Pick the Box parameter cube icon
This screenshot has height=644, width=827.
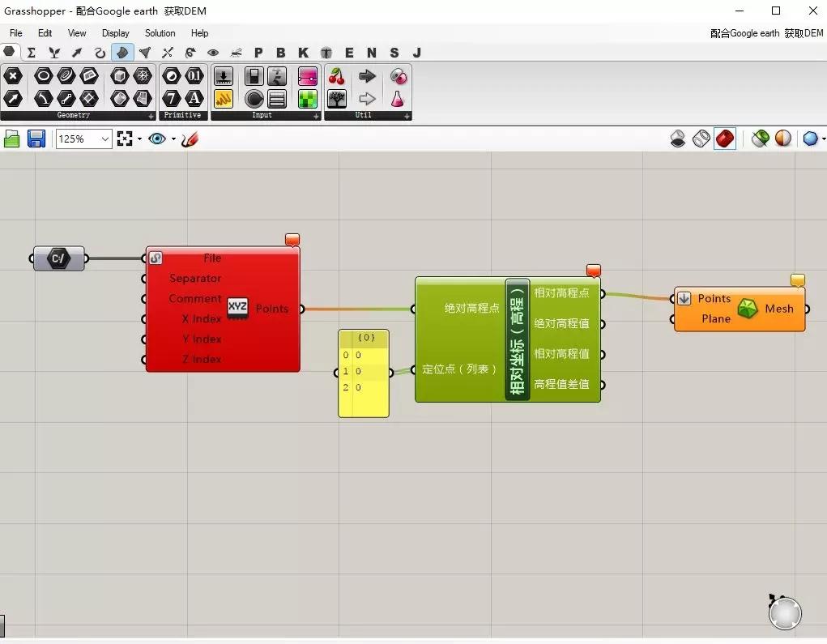click(120, 76)
